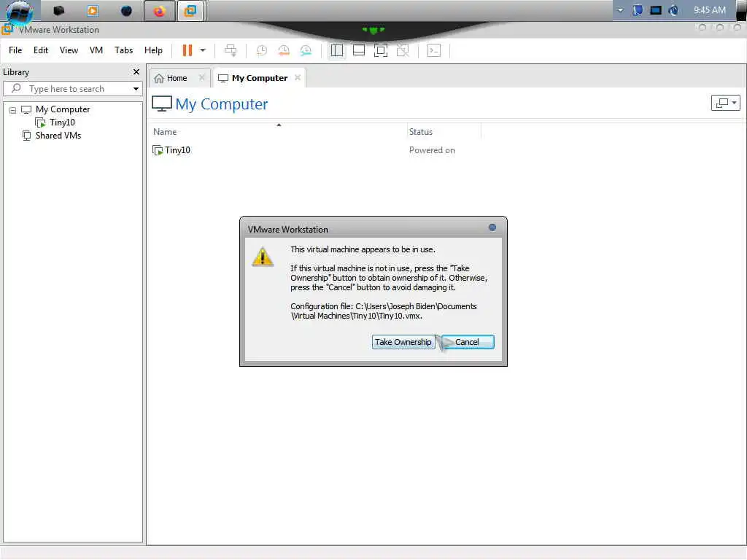Click the blue monitor tray icon
747x560 pixels.
click(656, 10)
